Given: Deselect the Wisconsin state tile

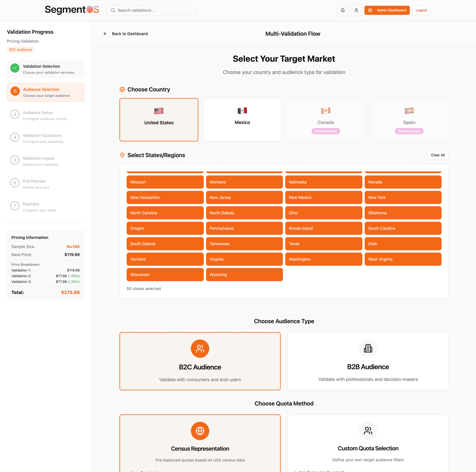Looking at the screenshot, I should coord(165,274).
